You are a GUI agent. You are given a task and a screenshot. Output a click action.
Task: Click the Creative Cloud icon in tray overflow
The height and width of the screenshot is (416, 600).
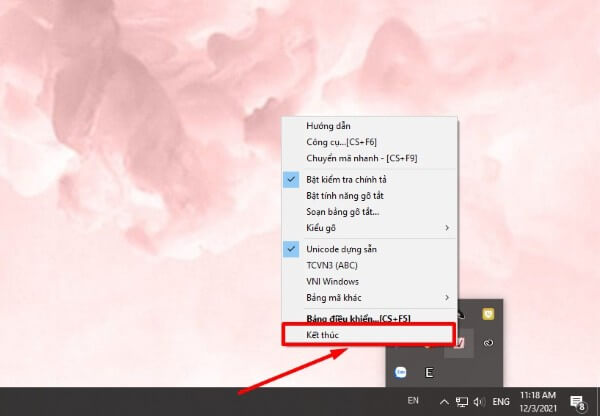(x=489, y=343)
